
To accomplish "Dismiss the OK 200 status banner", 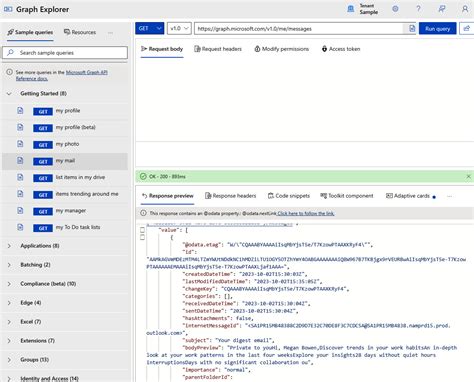I will pos(468,176).
